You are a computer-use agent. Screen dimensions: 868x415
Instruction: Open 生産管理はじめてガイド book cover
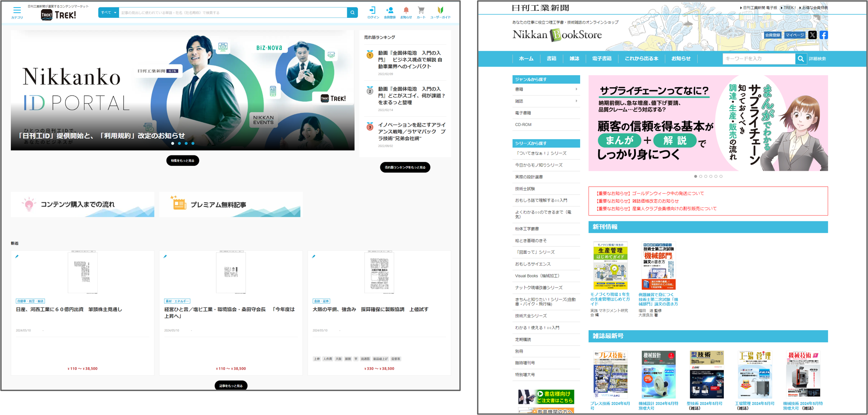611,265
